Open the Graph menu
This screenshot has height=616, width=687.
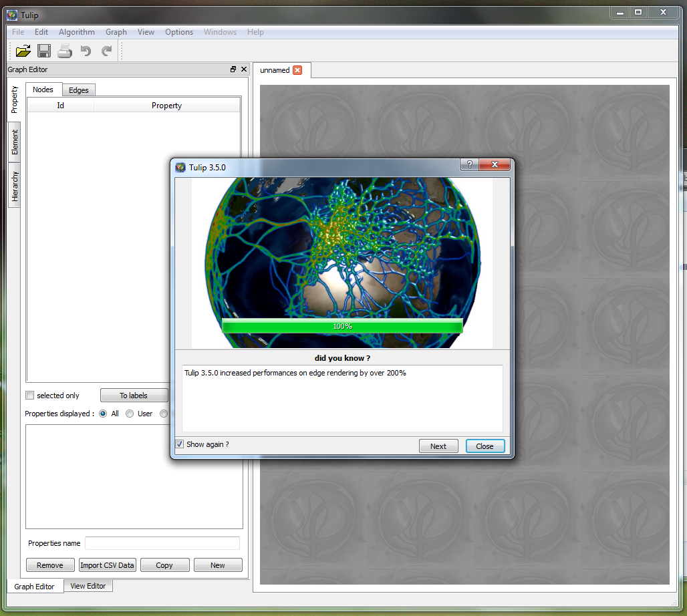[116, 32]
